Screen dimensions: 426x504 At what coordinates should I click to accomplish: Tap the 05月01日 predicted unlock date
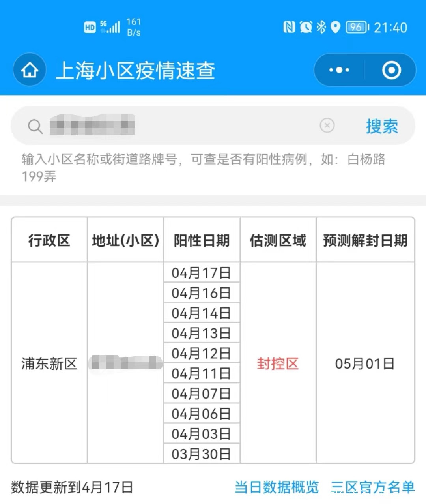click(x=365, y=363)
